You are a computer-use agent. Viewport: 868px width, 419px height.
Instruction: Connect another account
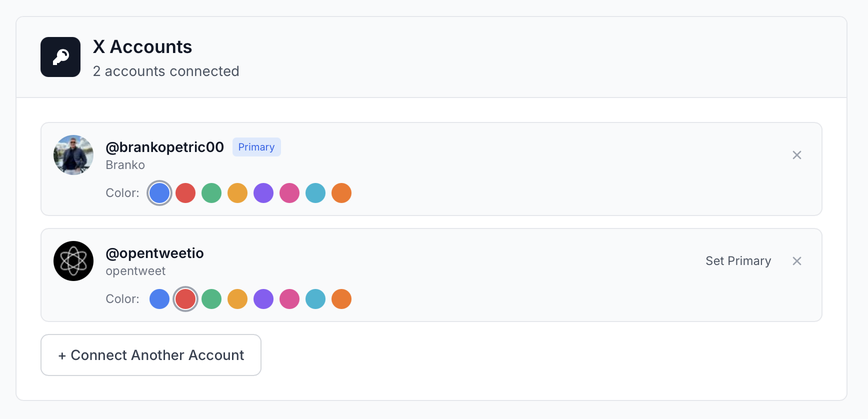pyautogui.click(x=151, y=355)
